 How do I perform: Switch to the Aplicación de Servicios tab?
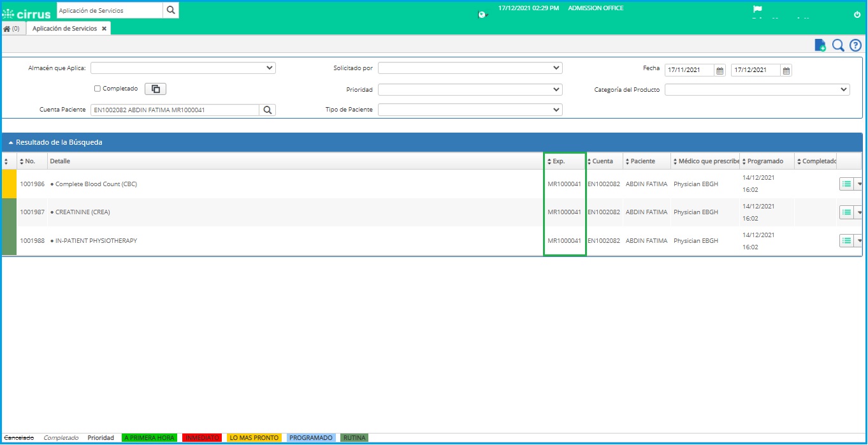(x=66, y=28)
